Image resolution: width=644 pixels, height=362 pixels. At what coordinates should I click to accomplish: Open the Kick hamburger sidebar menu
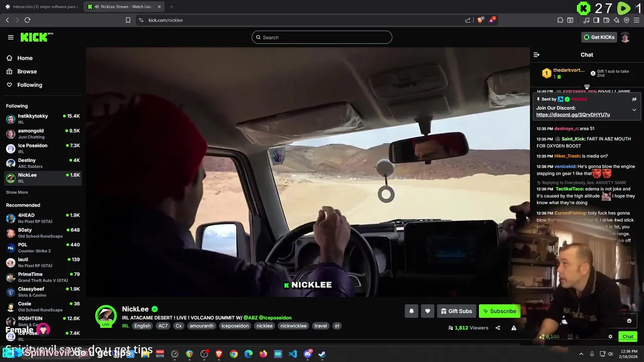[11, 37]
